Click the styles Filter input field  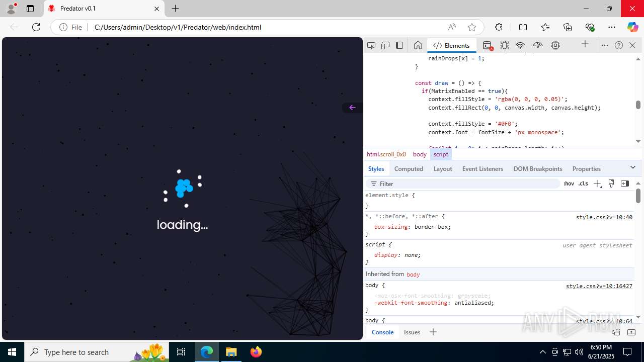463,184
